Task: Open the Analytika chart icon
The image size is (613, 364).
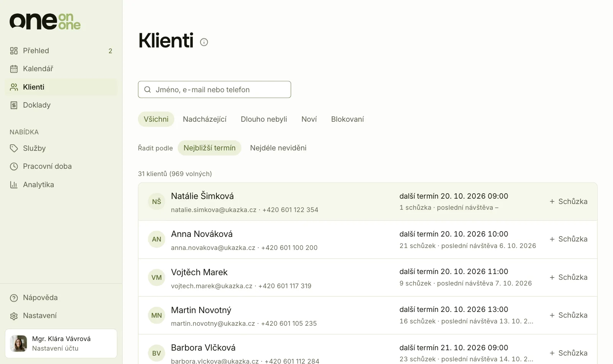Action: (x=14, y=185)
